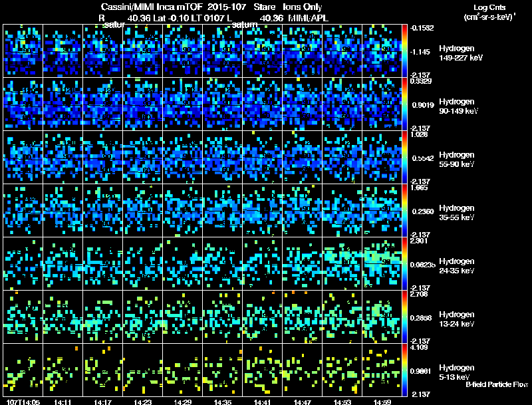This screenshot has height=405, width=532.
Task: Click the 2.301 colorbar value
Action: point(419,241)
